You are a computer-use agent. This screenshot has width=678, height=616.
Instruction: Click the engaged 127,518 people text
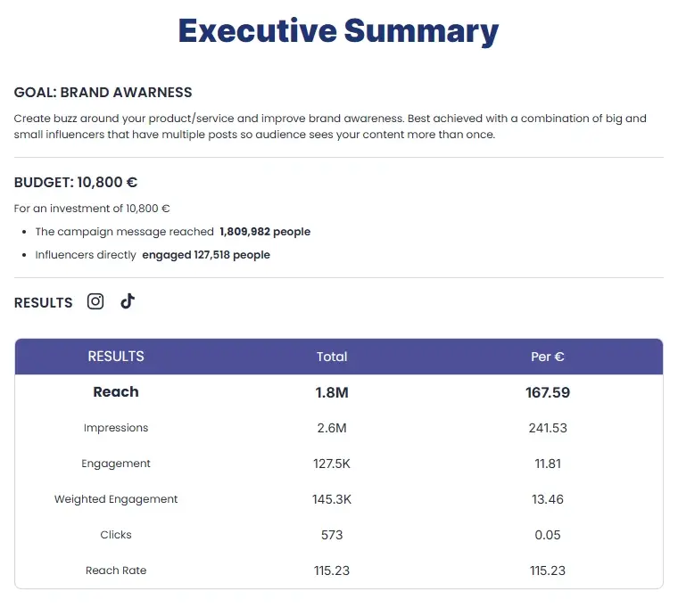click(206, 255)
